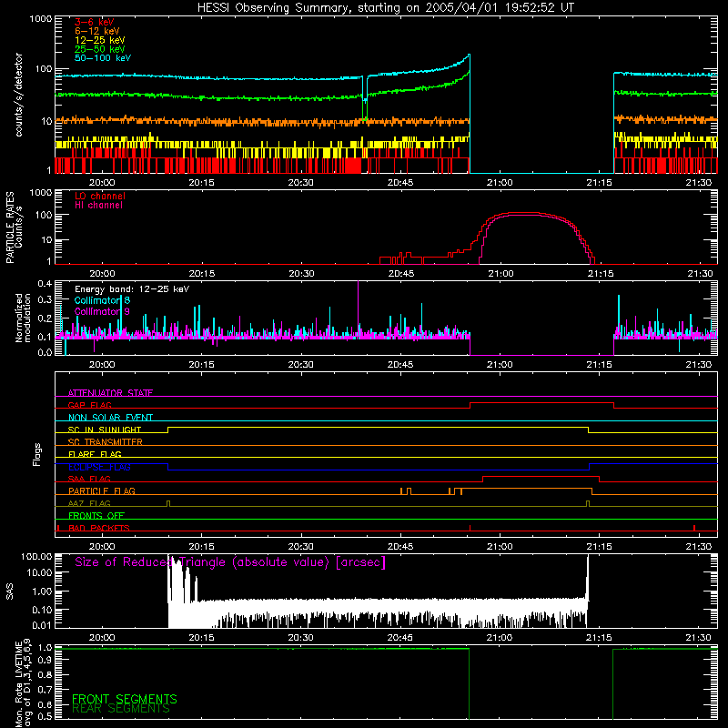Image resolution: width=728 pixels, height=728 pixels.
Task: Click 21:15 tick under the Flags panel
Action: click(599, 547)
